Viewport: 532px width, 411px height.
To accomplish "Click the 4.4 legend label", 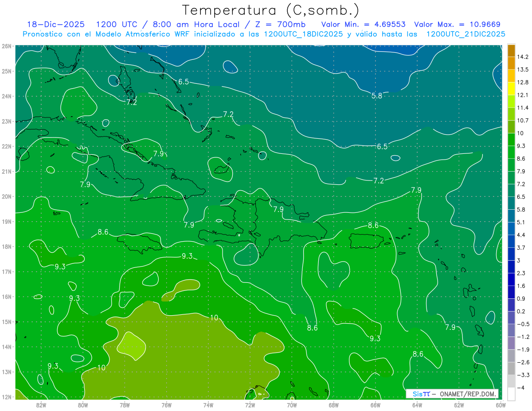I will coord(521,235).
